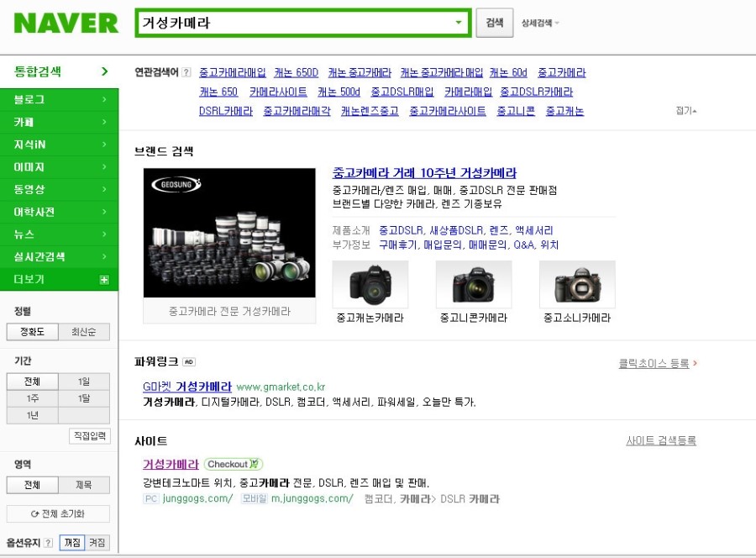This screenshot has height=558, width=756.
Task: Open related search 카메라사이트
Action: click(278, 92)
